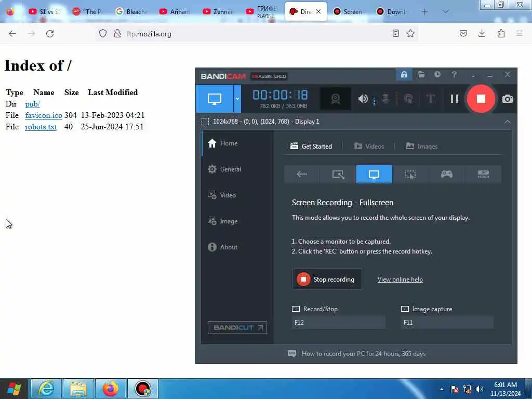
Task: Open Bandicam output folder icon
Action: (x=421, y=75)
